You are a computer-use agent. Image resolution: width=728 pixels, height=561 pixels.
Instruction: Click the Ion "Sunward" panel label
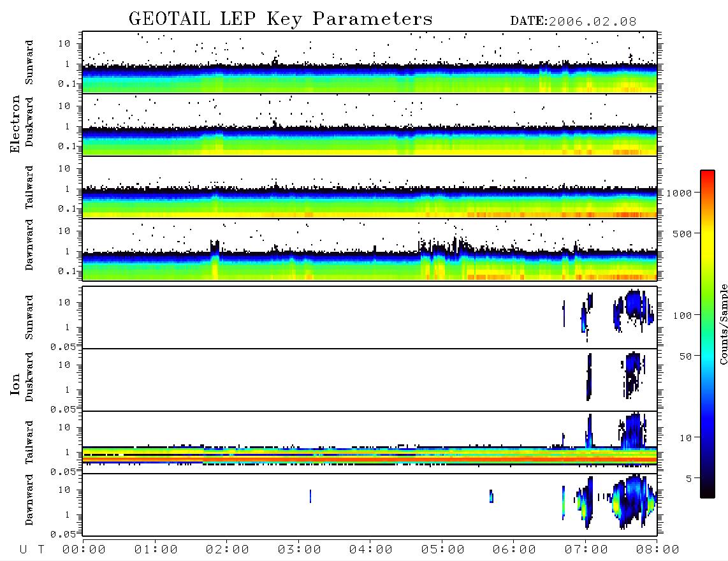(29, 317)
